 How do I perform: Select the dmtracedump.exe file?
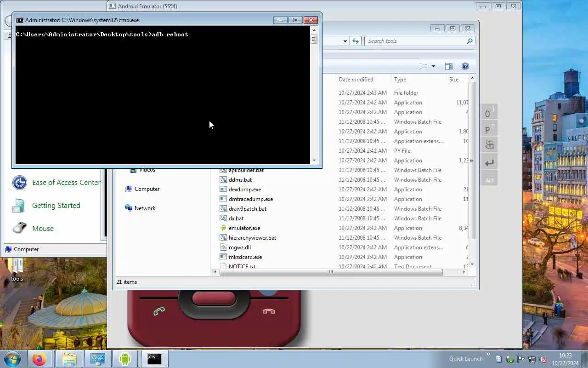tap(251, 199)
